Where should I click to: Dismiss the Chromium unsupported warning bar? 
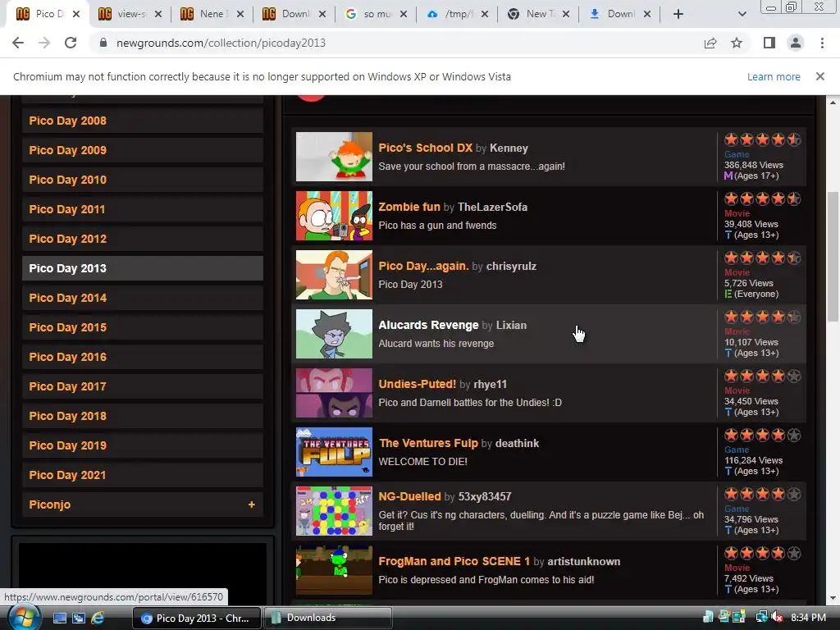point(819,76)
